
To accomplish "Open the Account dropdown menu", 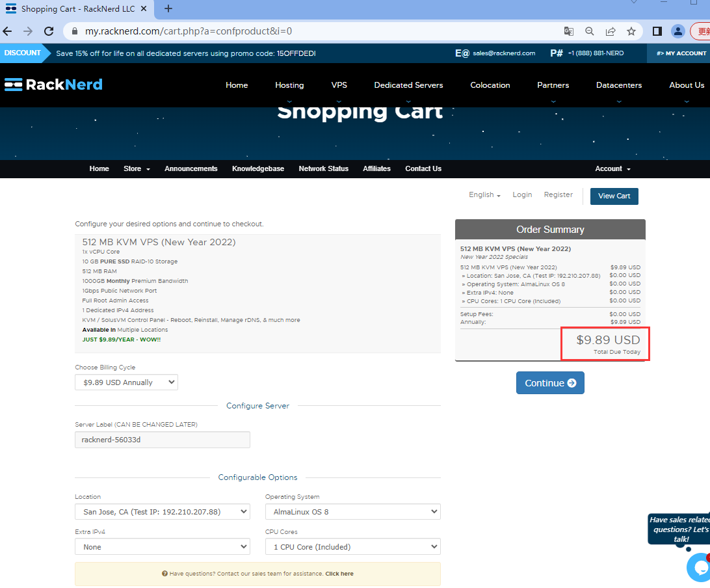I will [x=612, y=168].
